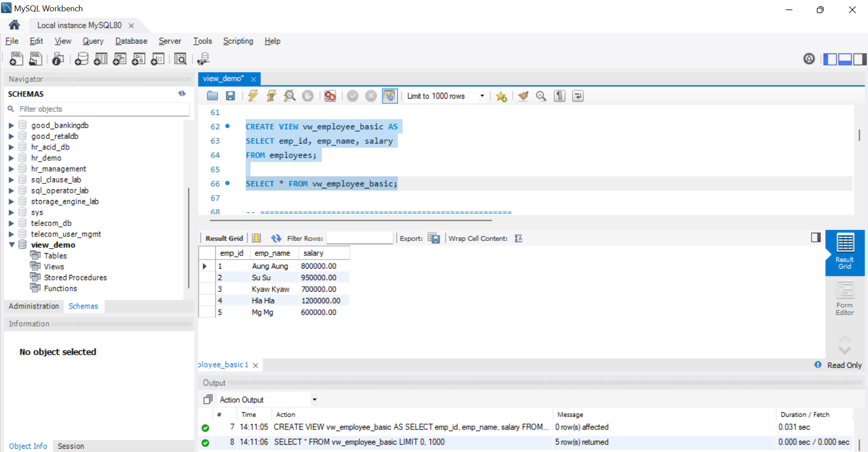Viewport: 868px width, 452px height.
Task: Toggle invisible characters display
Action: (560, 96)
